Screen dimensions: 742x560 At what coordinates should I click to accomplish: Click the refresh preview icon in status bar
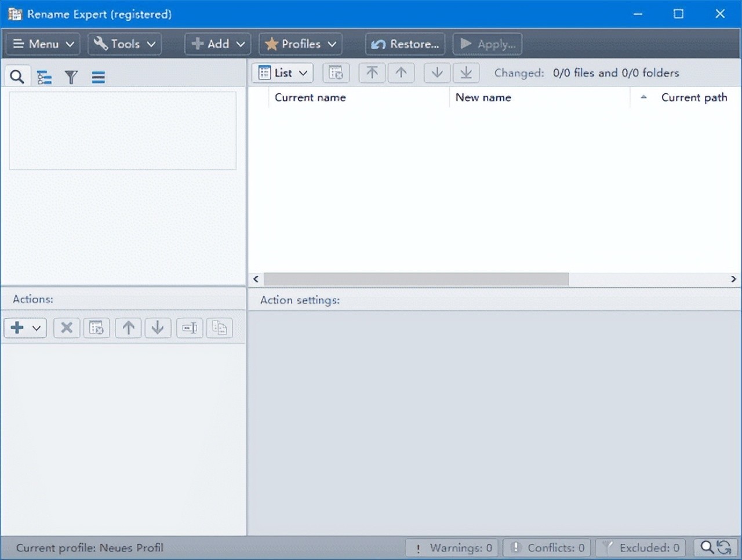723,547
